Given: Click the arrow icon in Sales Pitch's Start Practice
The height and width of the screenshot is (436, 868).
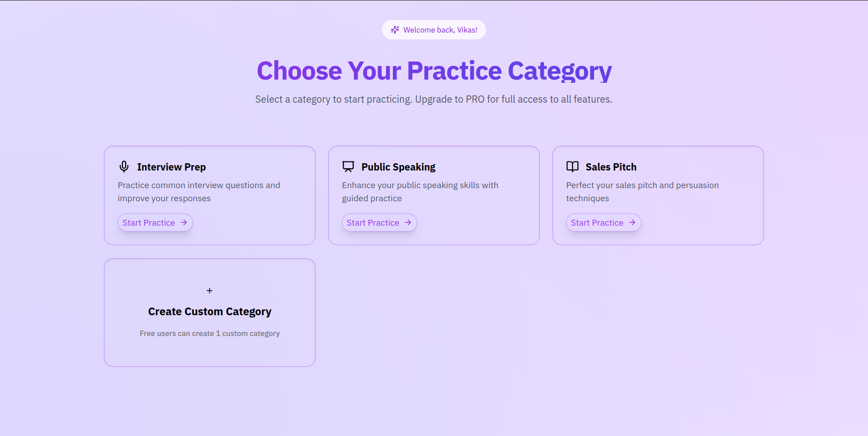Looking at the screenshot, I should point(632,223).
